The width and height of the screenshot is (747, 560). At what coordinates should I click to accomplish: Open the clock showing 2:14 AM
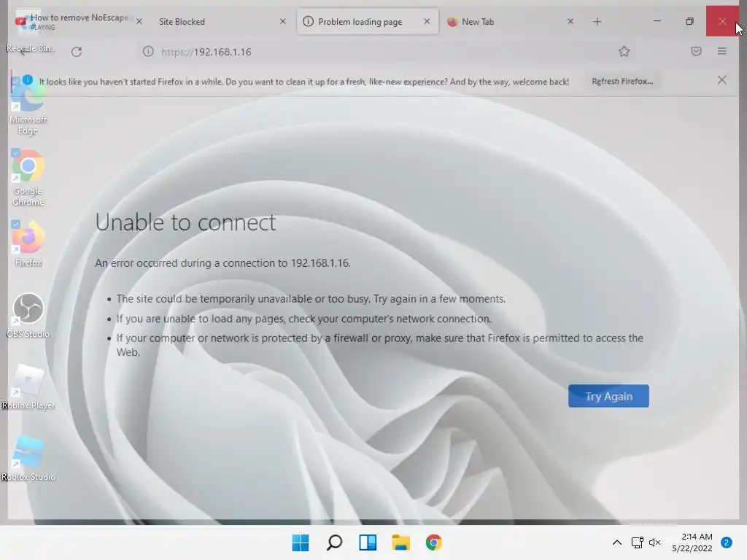pos(692,542)
